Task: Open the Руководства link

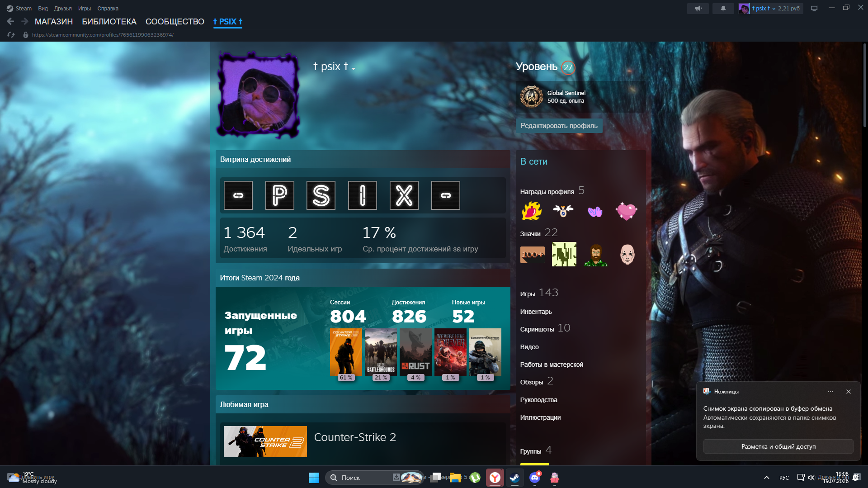Action: pyautogui.click(x=539, y=400)
